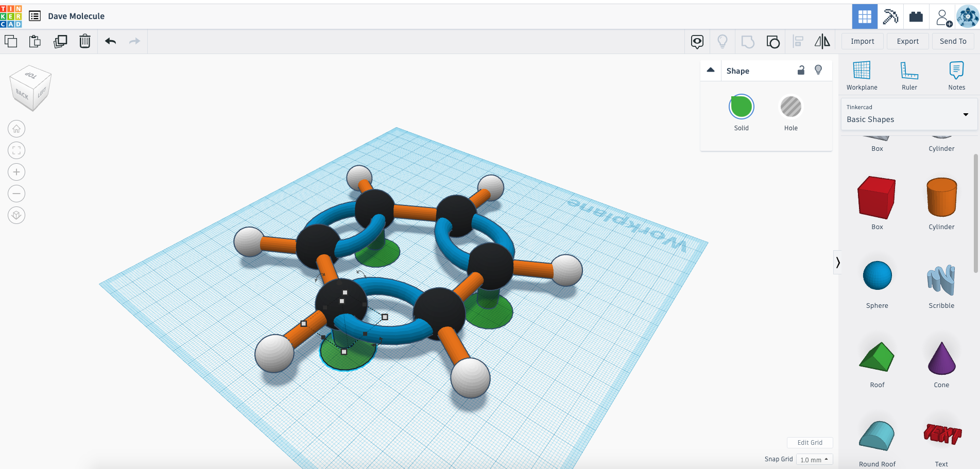Viewport: 980px width, 469px height.
Task: Collapse the Shape inspector panel
Action: pyautogui.click(x=711, y=71)
